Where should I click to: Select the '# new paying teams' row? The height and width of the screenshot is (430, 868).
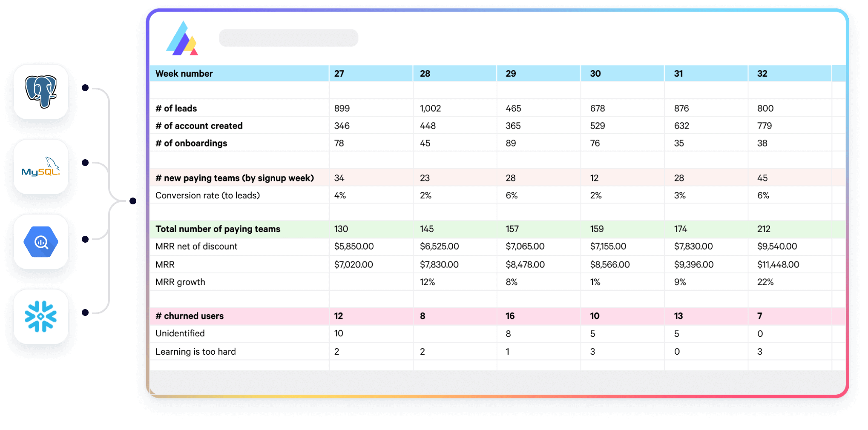[x=497, y=178]
